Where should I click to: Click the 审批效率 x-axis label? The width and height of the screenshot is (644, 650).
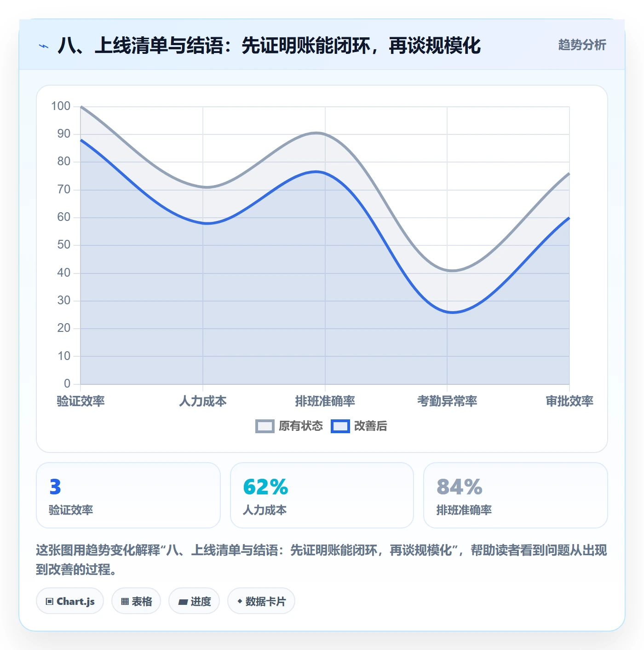569,401
